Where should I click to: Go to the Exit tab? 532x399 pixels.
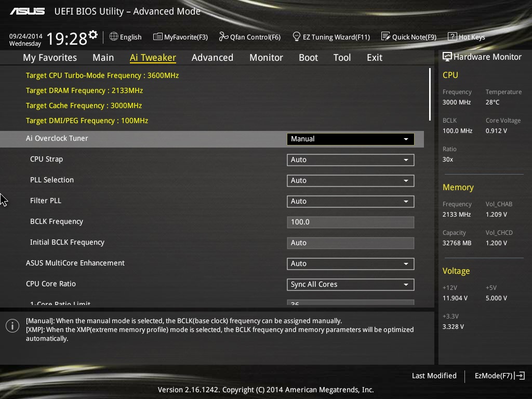click(375, 58)
